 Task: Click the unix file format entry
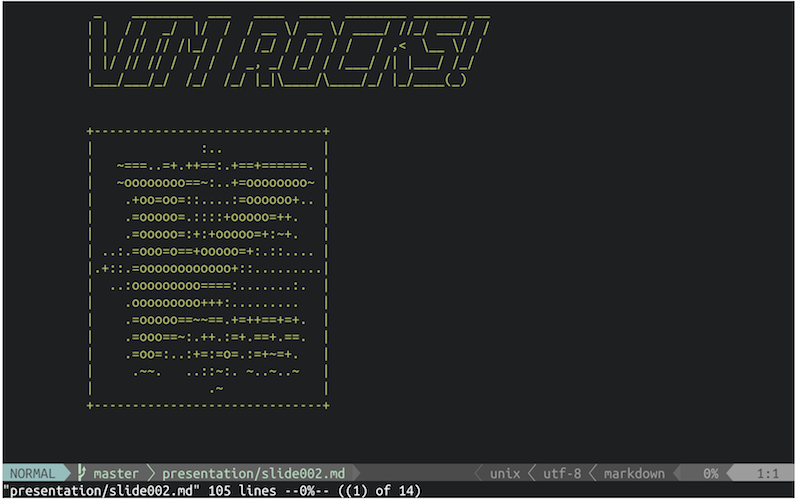(x=505, y=473)
